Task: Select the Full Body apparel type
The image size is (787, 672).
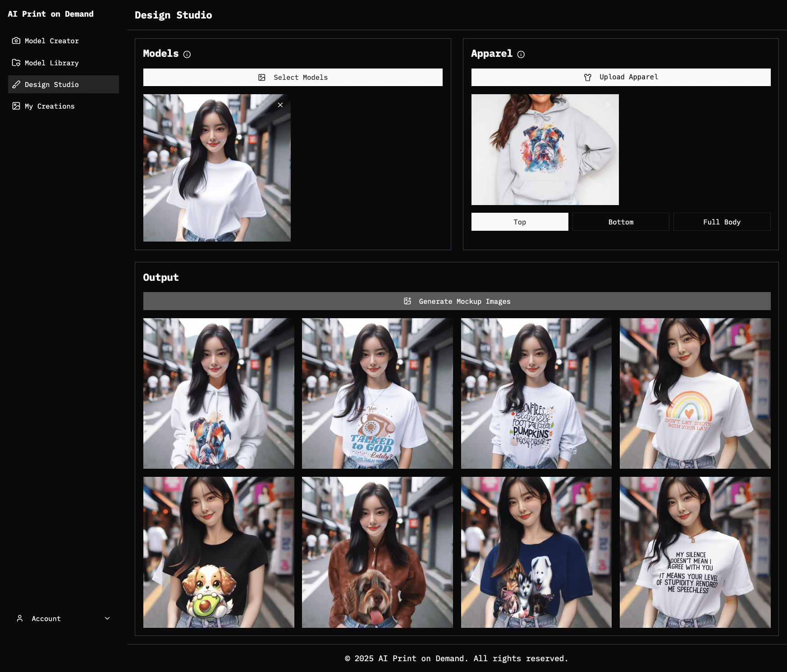Action: click(722, 222)
